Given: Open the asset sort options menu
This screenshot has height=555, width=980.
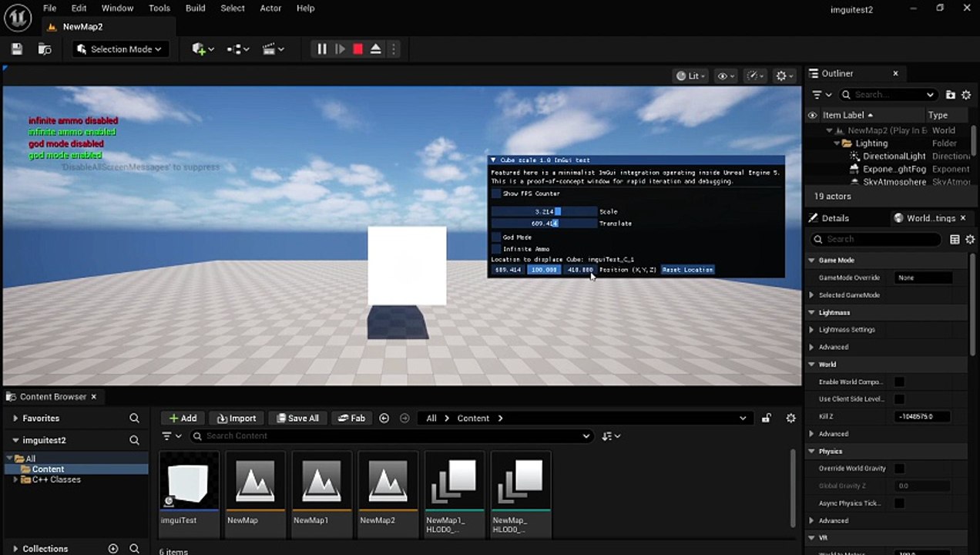Looking at the screenshot, I should (611, 436).
